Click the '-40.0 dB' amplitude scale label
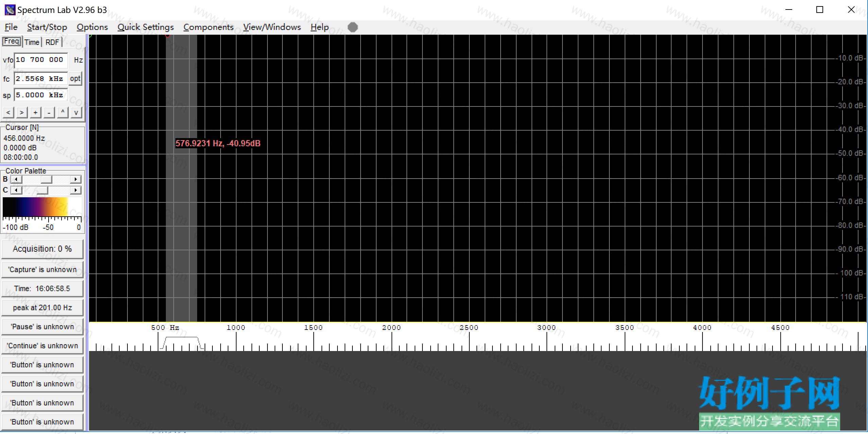 [849, 130]
